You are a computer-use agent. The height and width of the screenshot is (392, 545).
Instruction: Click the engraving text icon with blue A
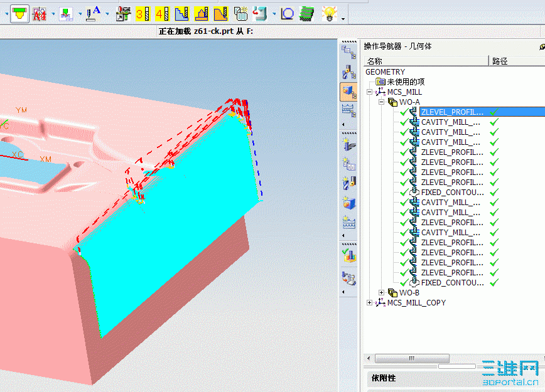click(93, 14)
